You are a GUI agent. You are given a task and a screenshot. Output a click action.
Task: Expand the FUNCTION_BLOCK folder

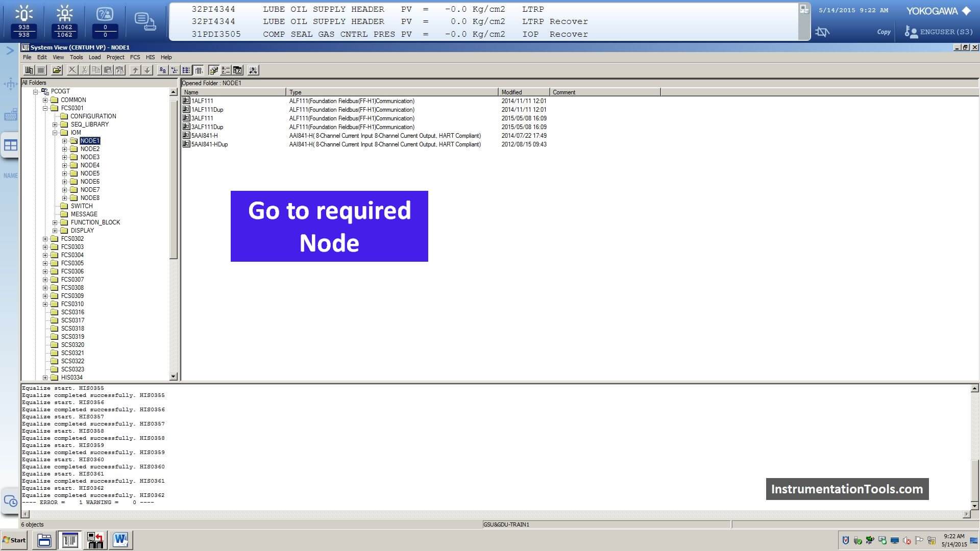click(x=55, y=222)
